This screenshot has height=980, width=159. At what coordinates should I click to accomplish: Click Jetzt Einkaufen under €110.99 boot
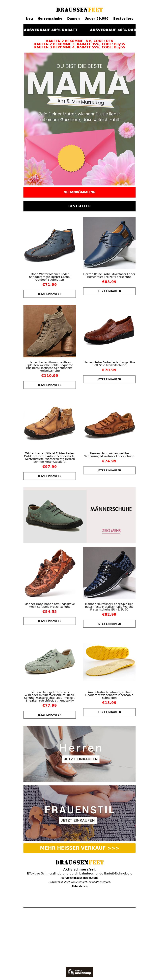[x=49, y=385]
